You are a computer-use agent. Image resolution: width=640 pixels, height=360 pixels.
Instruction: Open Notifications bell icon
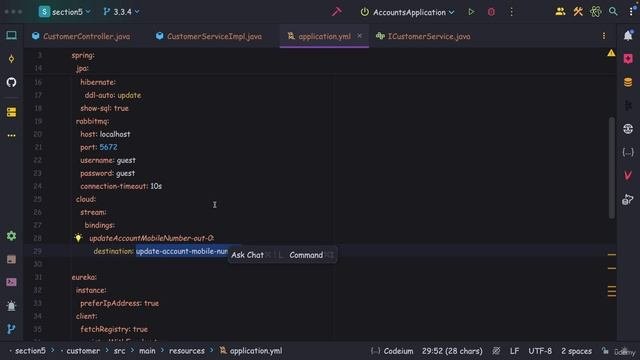(x=628, y=36)
